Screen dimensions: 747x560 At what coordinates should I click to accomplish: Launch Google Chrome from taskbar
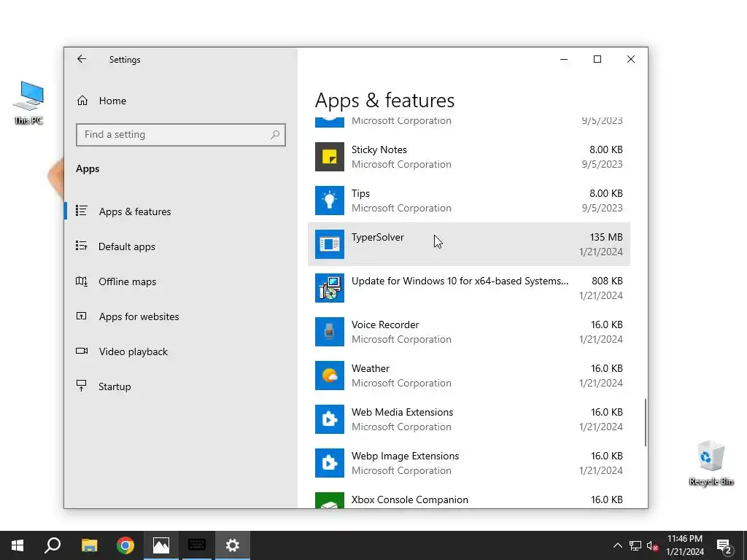(x=125, y=545)
